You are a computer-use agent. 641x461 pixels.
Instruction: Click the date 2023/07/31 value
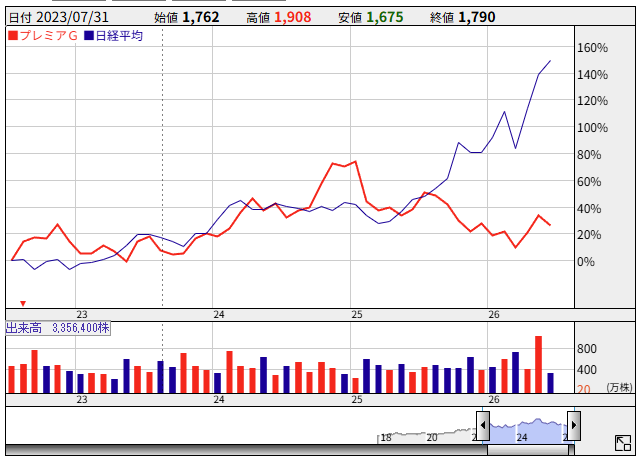72,17
